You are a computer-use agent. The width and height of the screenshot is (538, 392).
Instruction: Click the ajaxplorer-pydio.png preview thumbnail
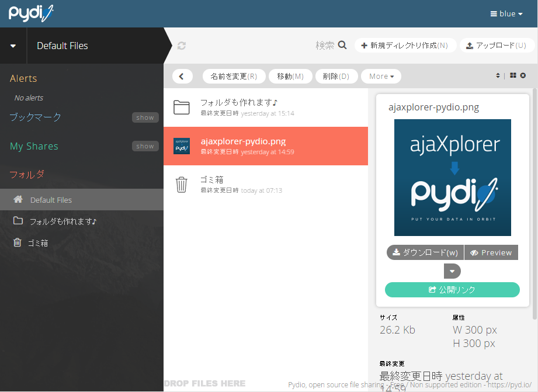click(452, 178)
